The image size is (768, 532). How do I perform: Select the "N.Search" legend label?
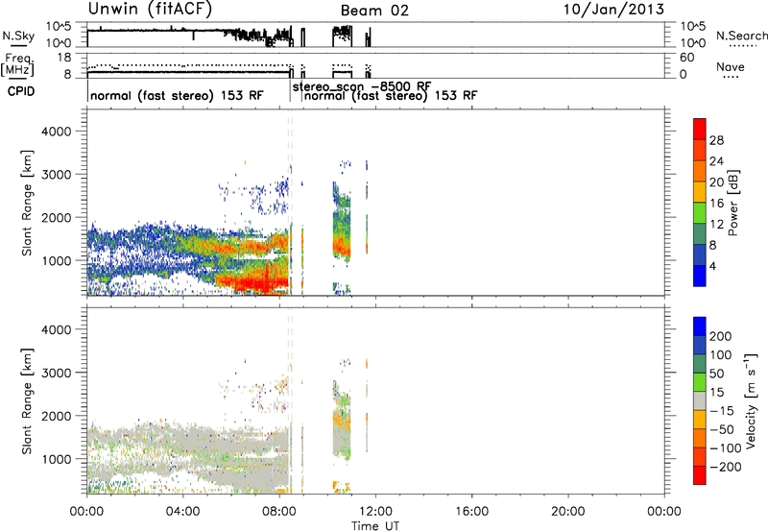click(742, 36)
